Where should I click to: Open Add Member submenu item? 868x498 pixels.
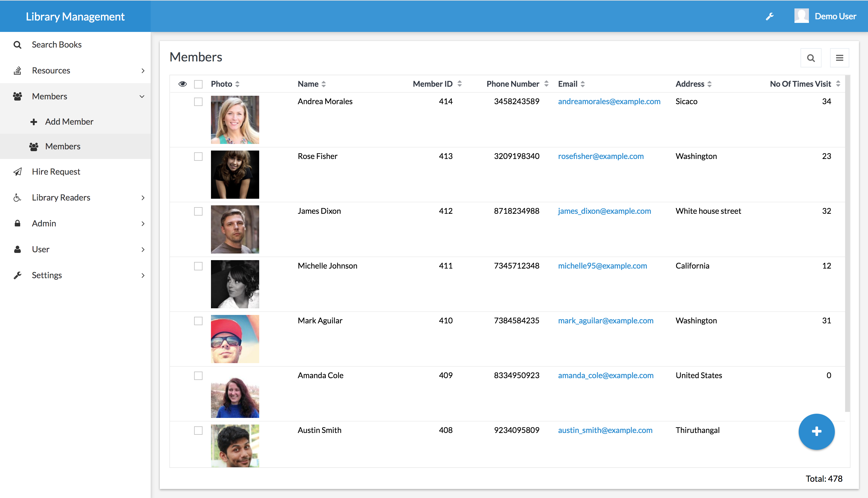pos(69,122)
